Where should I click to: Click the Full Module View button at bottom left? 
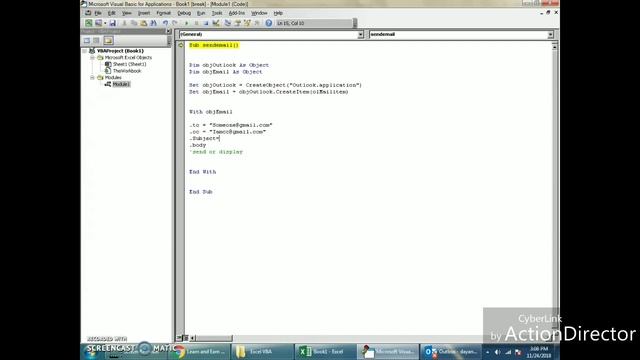point(185,338)
